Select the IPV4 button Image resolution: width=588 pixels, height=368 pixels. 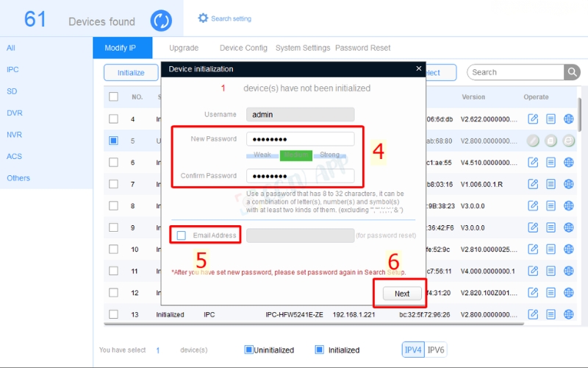pos(413,350)
